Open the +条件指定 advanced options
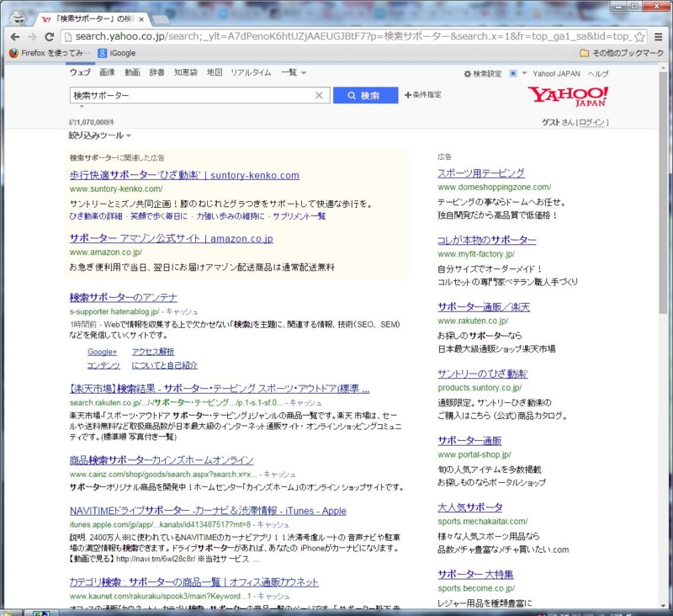This screenshot has width=673, height=616. (423, 95)
